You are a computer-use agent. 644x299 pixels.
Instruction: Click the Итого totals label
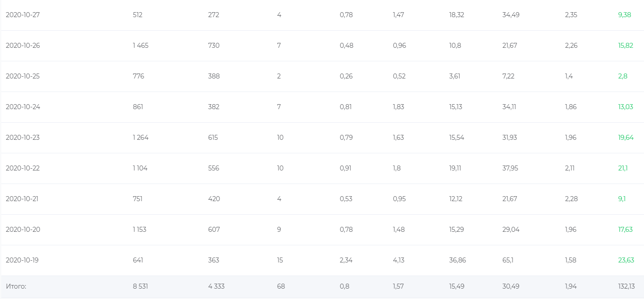[16, 286]
